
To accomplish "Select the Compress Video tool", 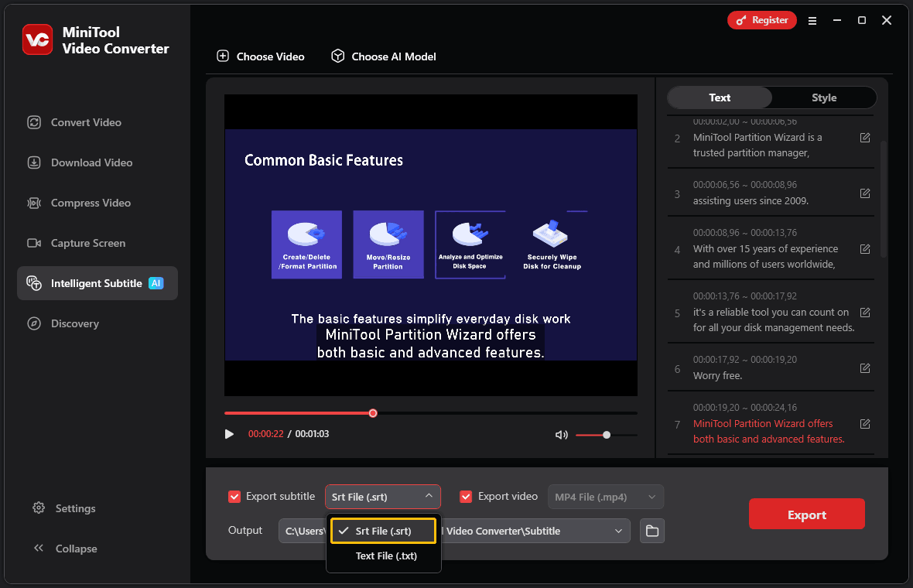I will pos(87,203).
